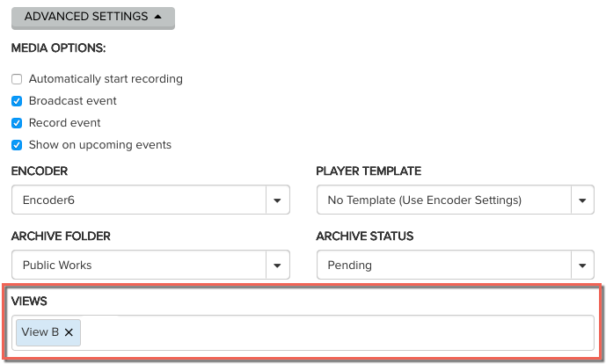
Task: Enable the Automatically start recording checkbox
Action: click(x=17, y=79)
